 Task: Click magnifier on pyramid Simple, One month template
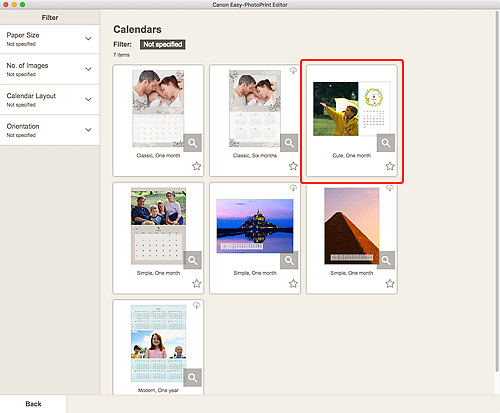(386, 260)
